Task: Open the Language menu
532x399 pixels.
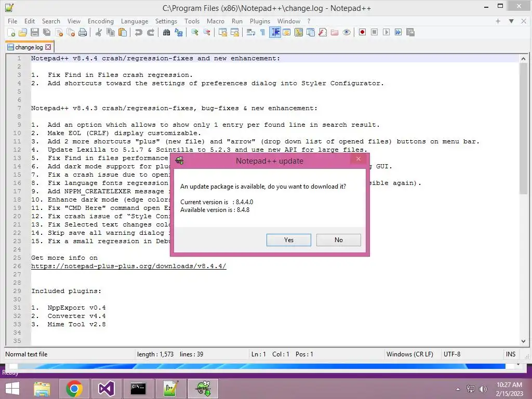Action: coord(135,21)
